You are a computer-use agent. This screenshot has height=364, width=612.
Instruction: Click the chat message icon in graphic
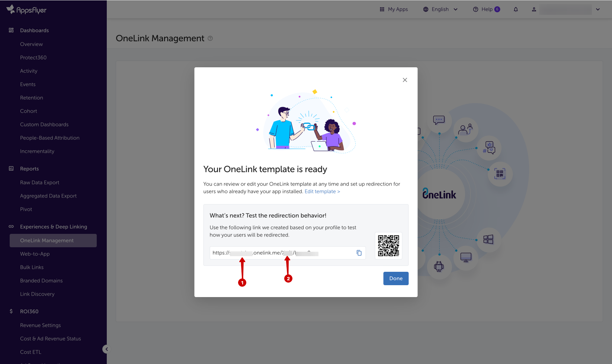click(439, 120)
